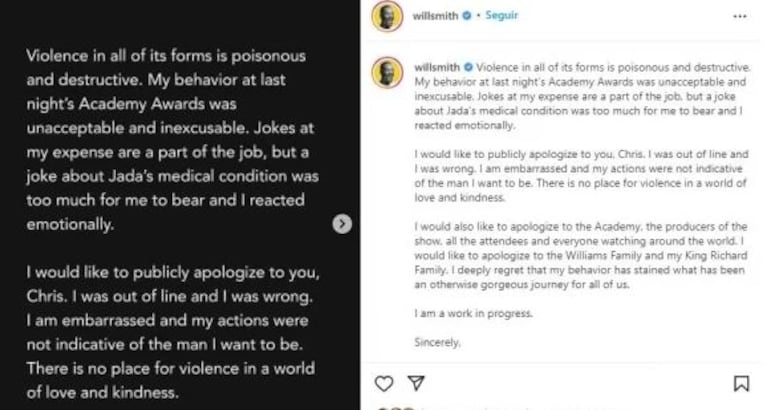This screenshot has height=410, width=767.
Task: Click the profile avatar beside the caption
Action: (387, 72)
